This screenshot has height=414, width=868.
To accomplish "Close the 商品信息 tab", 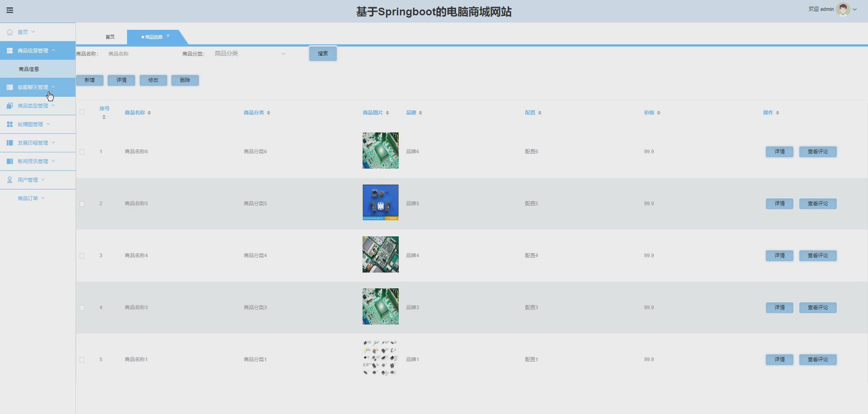I will tap(168, 36).
